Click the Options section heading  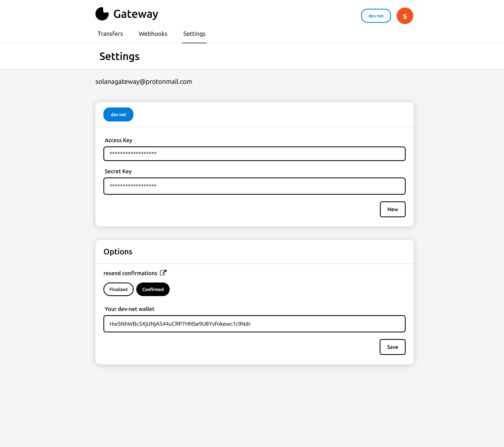(118, 252)
